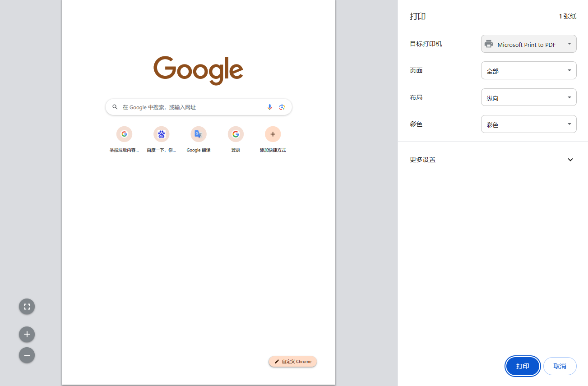The height and width of the screenshot is (386, 588).
Task: Open the 页面 pages dropdown
Action: [529, 70]
